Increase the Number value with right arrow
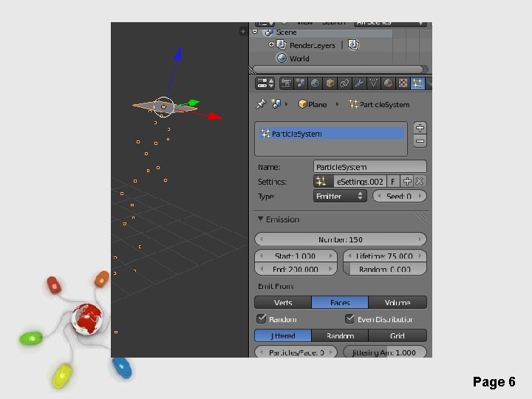 (x=420, y=239)
